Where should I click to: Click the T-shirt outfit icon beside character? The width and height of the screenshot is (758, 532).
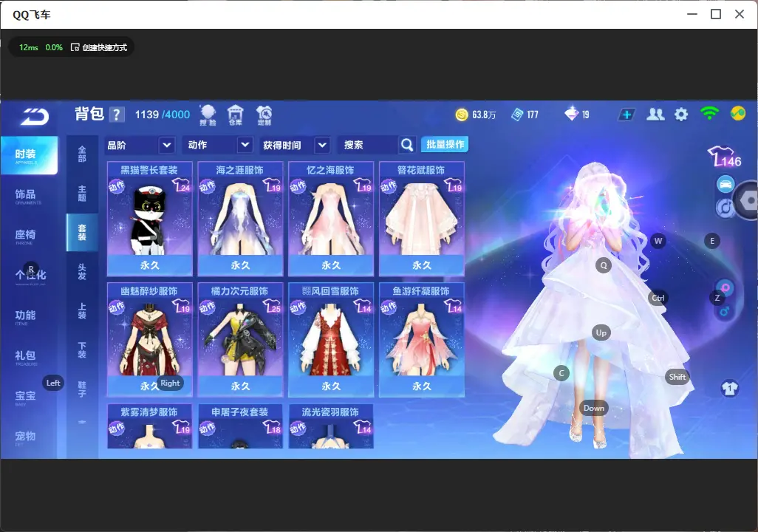point(730,389)
